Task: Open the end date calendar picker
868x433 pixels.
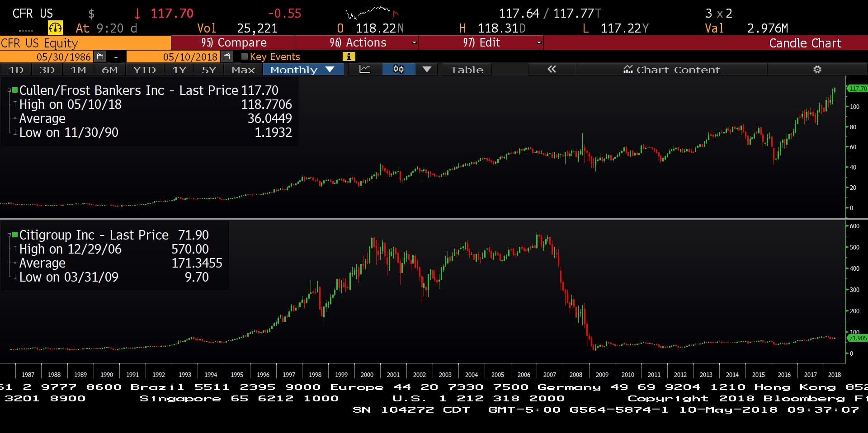Action: click(x=227, y=56)
